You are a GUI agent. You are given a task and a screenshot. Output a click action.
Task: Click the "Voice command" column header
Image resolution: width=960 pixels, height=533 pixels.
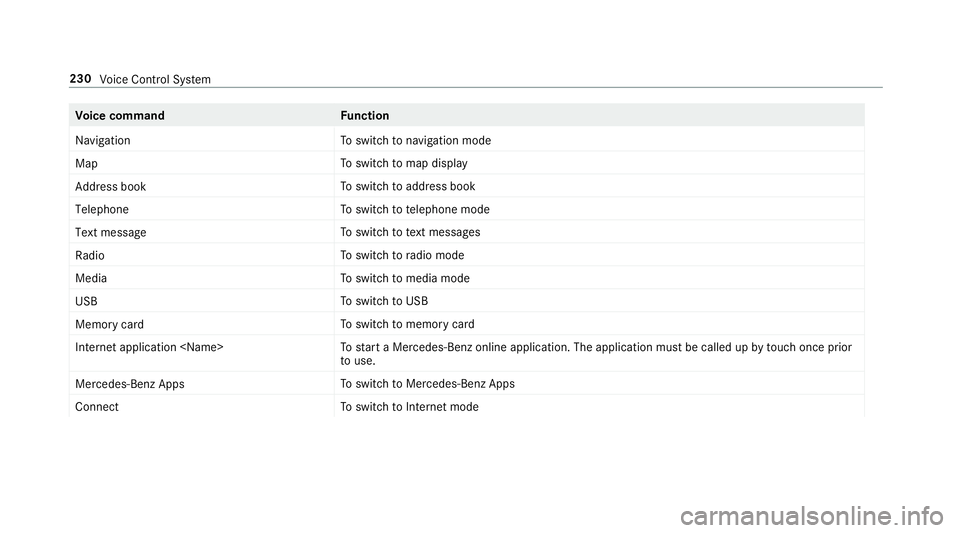click(x=120, y=116)
